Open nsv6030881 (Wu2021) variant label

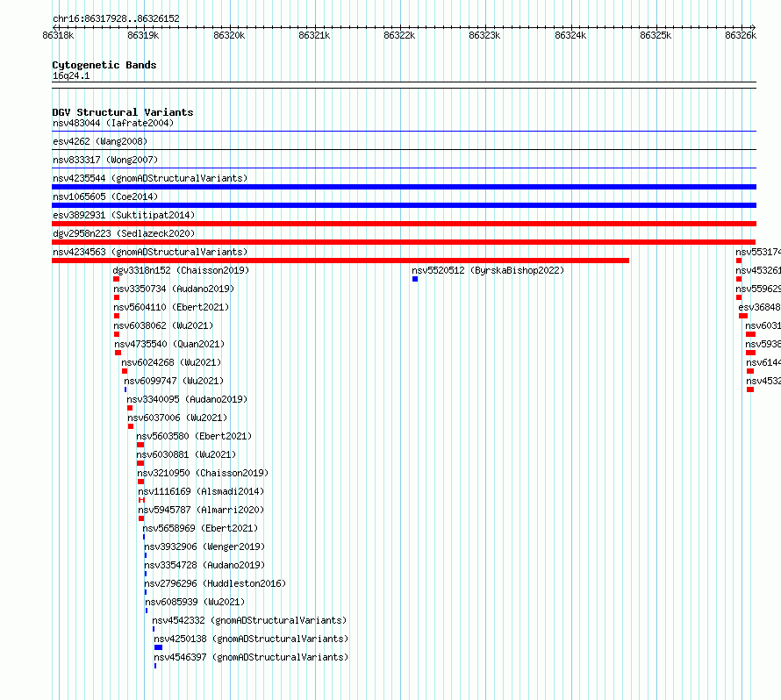point(186,454)
